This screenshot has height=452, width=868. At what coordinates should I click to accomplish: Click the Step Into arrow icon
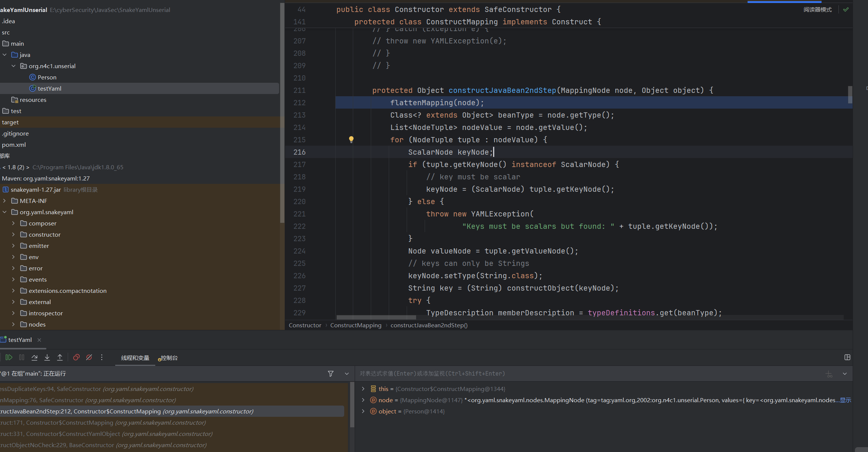(x=47, y=358)
